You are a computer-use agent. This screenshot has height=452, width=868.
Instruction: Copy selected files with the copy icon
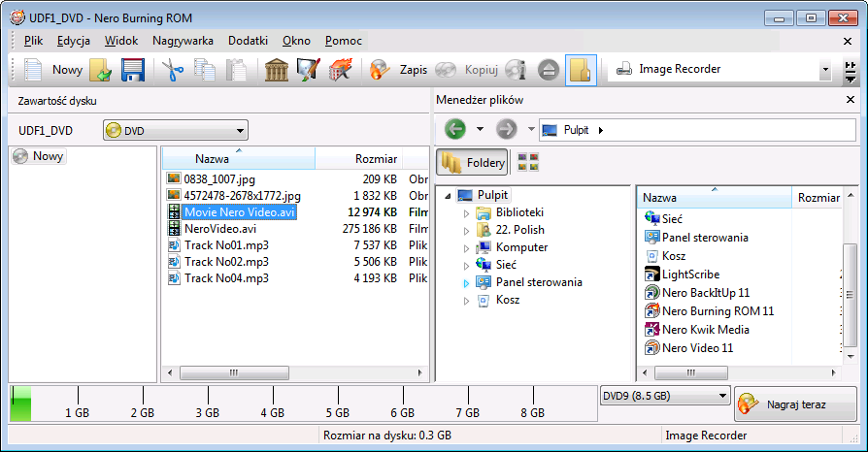tap(205, 70)
